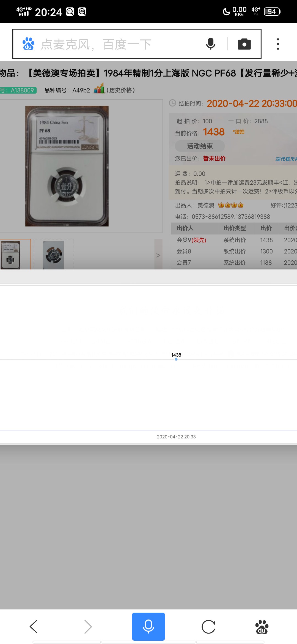Go back with the left arrow
This screenshot has width=297, height=644.
[34, 627]
